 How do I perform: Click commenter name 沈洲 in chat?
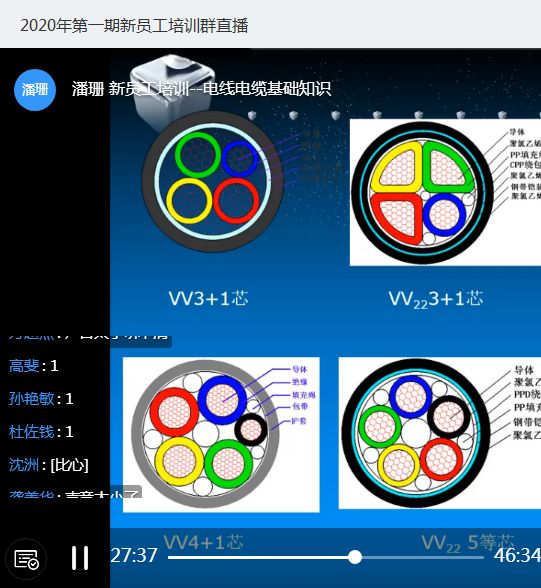tap(24, 465)
